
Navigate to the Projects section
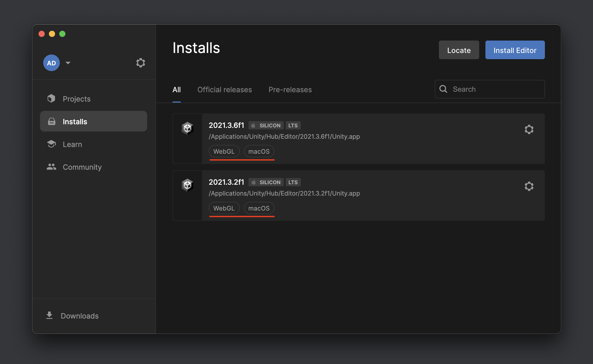76,99
